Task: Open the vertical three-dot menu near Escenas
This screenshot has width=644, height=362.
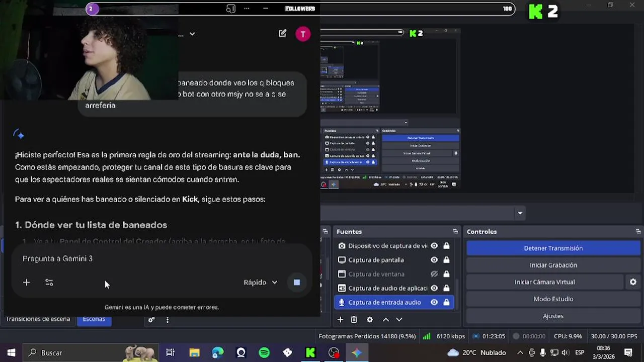Action: tap(168, 319)
